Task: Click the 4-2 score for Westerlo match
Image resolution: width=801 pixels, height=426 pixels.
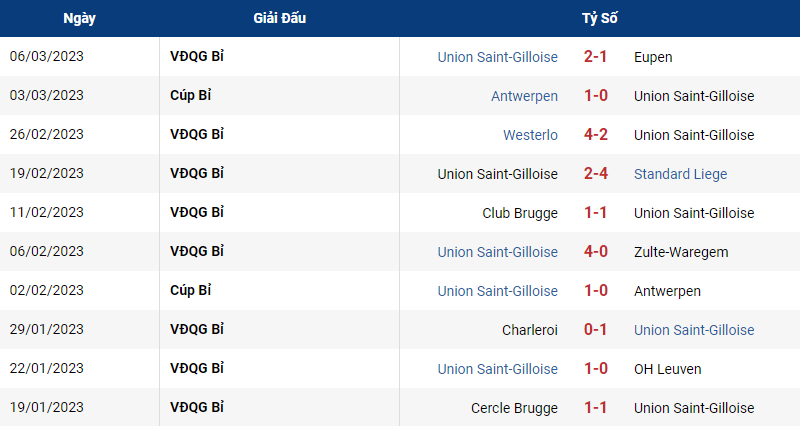Action: tap(596, 134)
